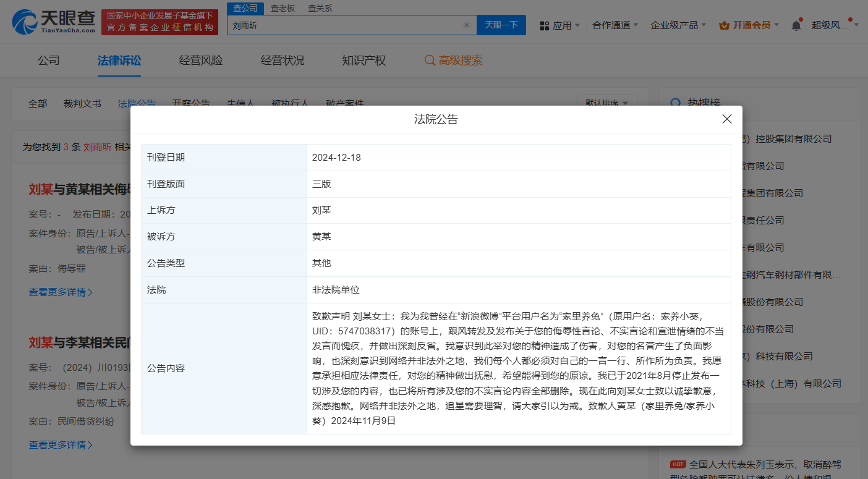
Task: Open 高级搜索 advanced search
Action: tap(453, 61)
